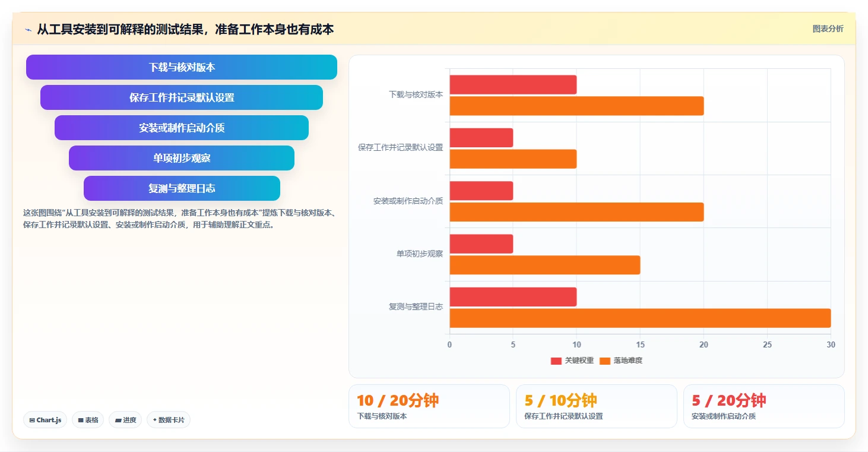The width and height of the screenshot is (868, 452).
Task: Click the red 下载与核对版本 chart bar
Action: click(x=513, y=85)
